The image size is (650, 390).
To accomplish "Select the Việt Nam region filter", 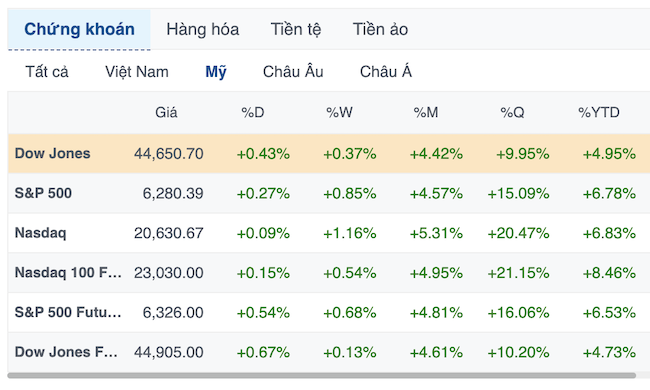I will [137, 72].
